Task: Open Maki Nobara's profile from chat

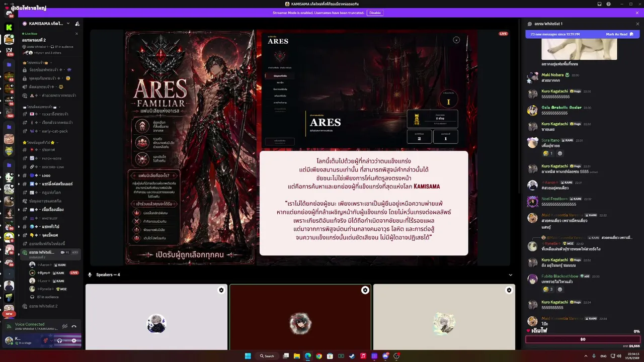Action: 552,75
